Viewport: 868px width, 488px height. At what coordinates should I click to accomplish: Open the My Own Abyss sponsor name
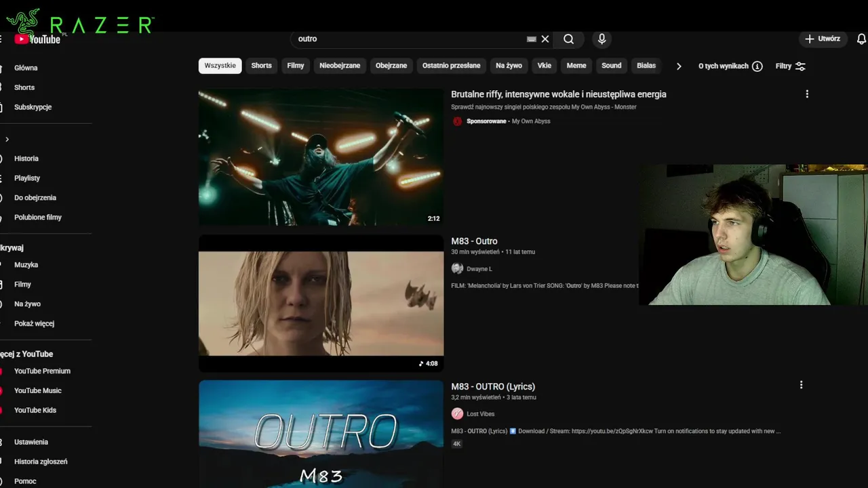tap(531, 121)
